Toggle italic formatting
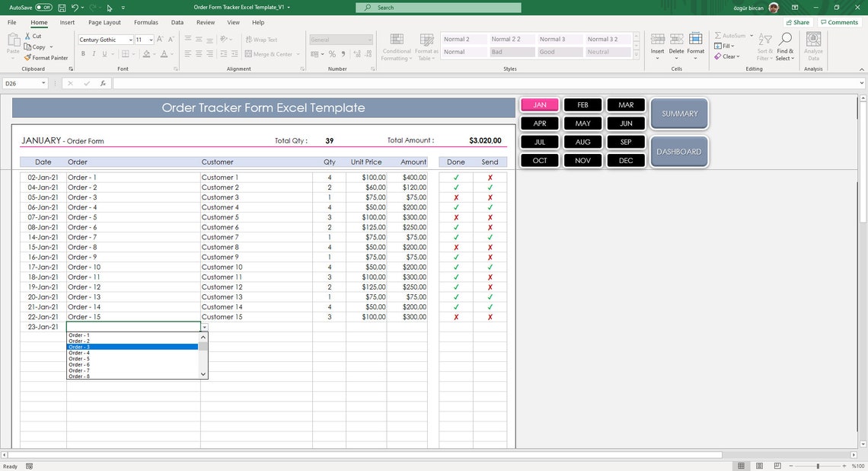This screenshot has height=471, width=868. point(93,53)
